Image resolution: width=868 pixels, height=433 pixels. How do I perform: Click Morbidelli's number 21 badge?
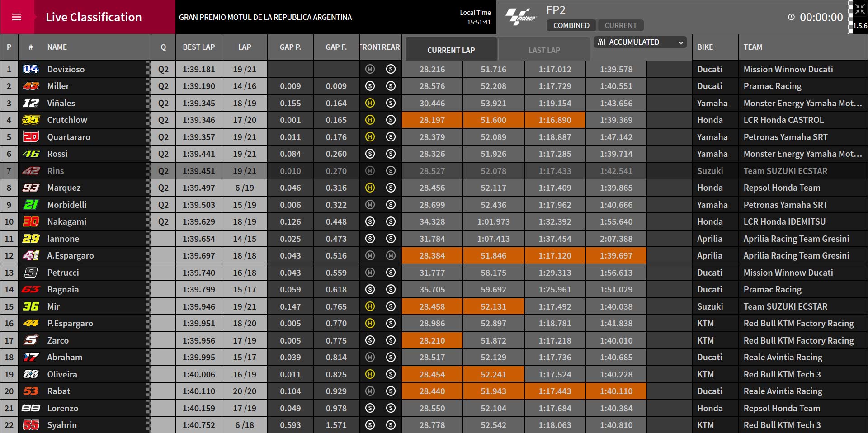click(31, 205)
